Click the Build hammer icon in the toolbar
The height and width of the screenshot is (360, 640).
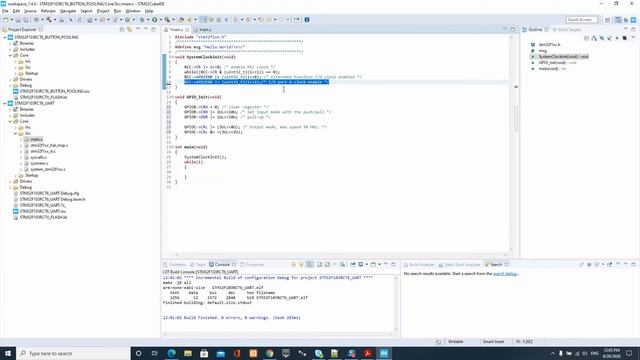point(49,20)
